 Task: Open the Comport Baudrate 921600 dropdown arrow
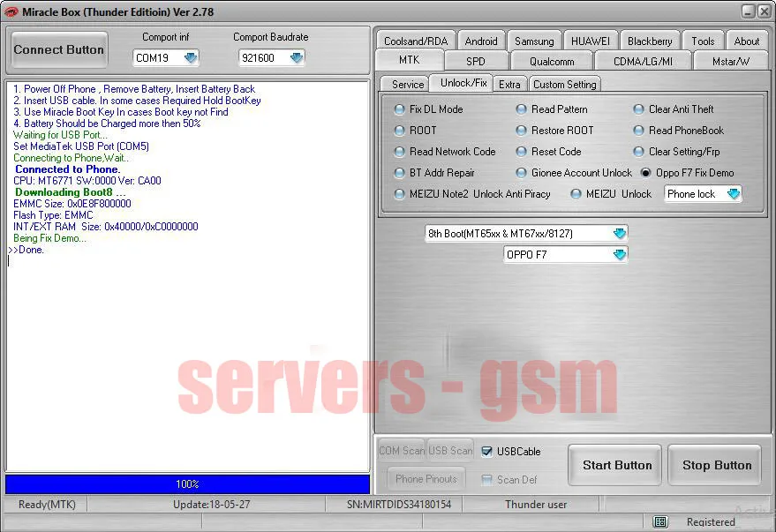coord(296,58)
